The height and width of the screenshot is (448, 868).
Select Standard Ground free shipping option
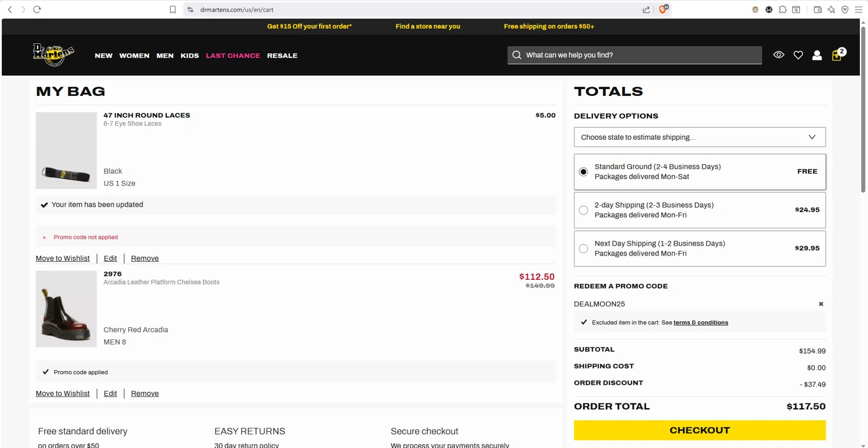click(700, 172)
